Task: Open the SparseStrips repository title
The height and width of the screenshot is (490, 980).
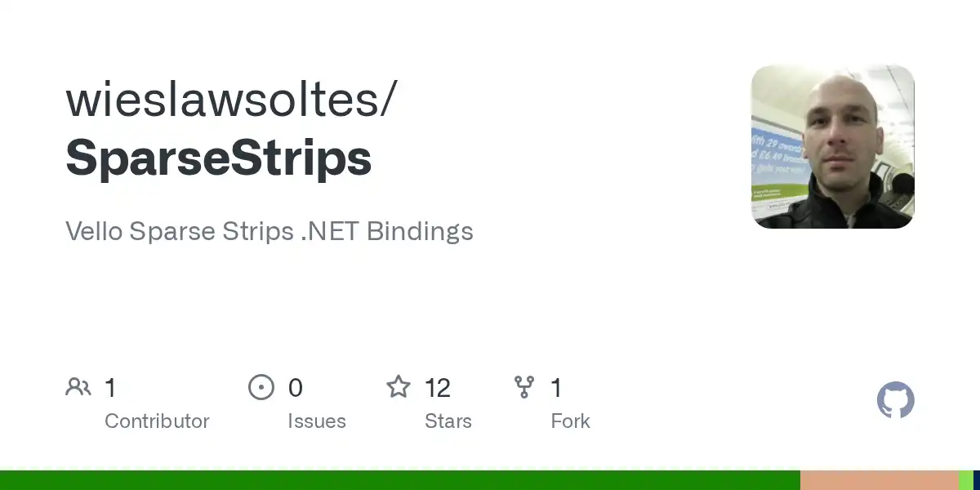Action: tap(219, 158)
